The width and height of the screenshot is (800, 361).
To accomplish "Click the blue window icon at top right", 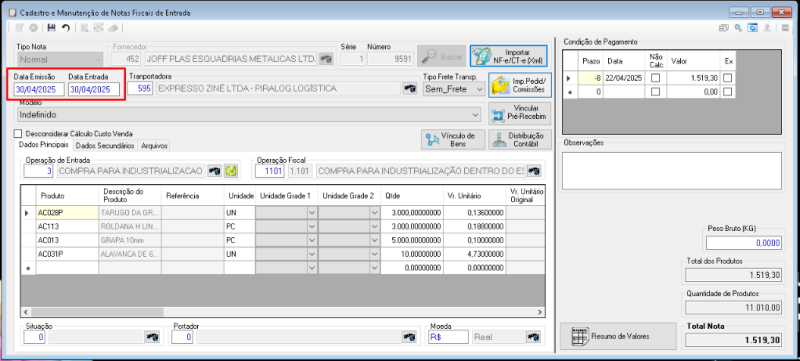I will coord(752,28).
